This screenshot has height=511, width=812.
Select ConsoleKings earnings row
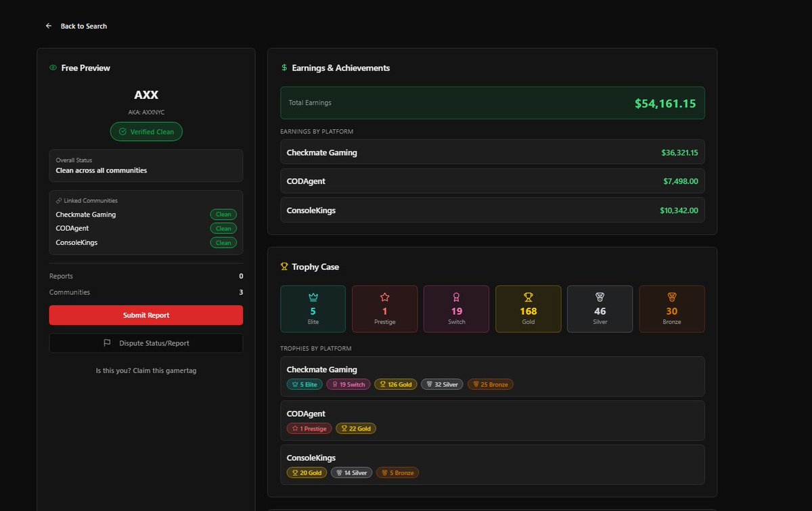(493, 210)
